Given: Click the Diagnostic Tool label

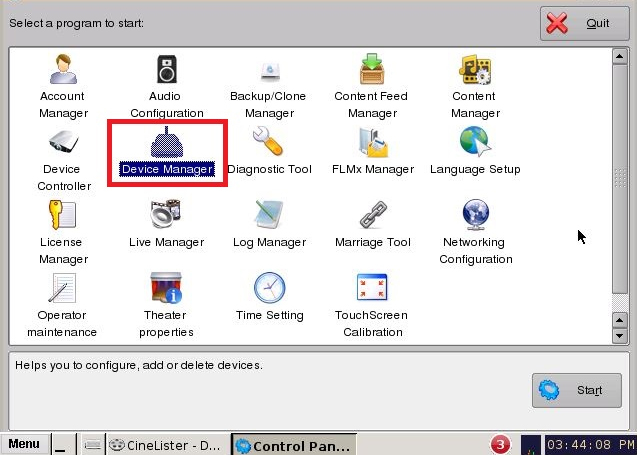Looking at the screenshot, I should tap(269, 169).
